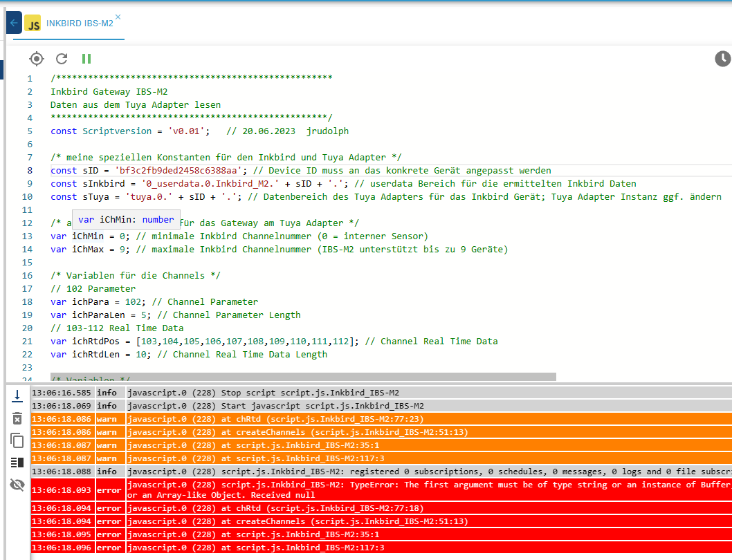Click 'Daten aus dem Tuya Adapter lesen'
Image resolution: width=732 pixels, height=560 pixels.
click(x=136, y=105)
